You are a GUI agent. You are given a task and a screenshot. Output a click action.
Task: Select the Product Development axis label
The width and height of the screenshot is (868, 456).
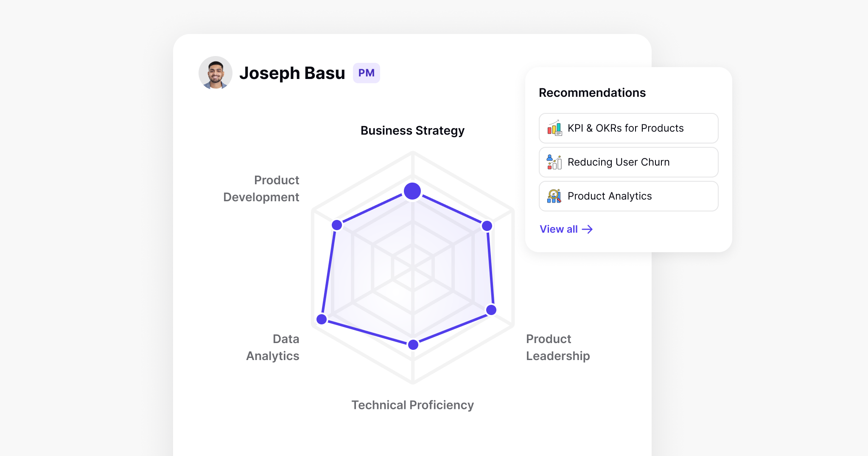pos(261,189)
